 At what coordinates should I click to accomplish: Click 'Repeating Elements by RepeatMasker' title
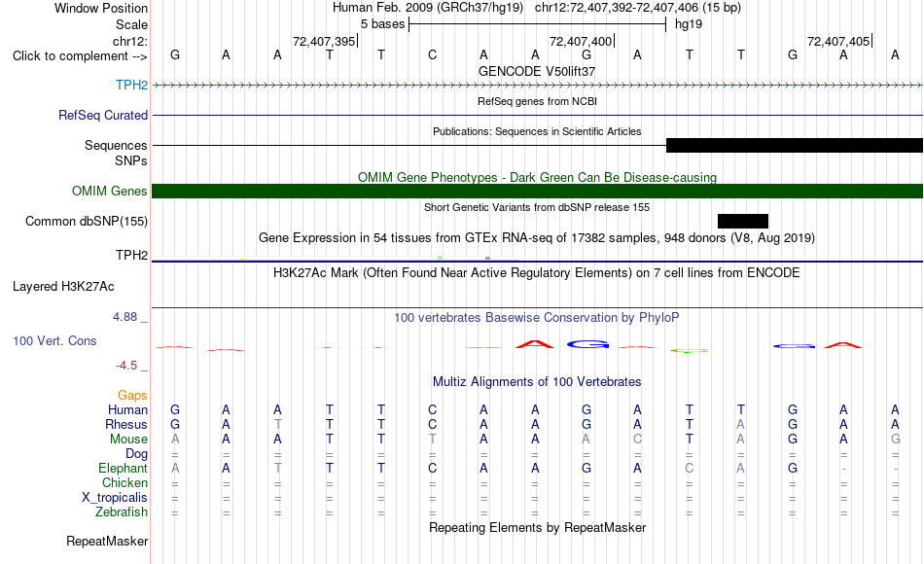coord(537,527)
